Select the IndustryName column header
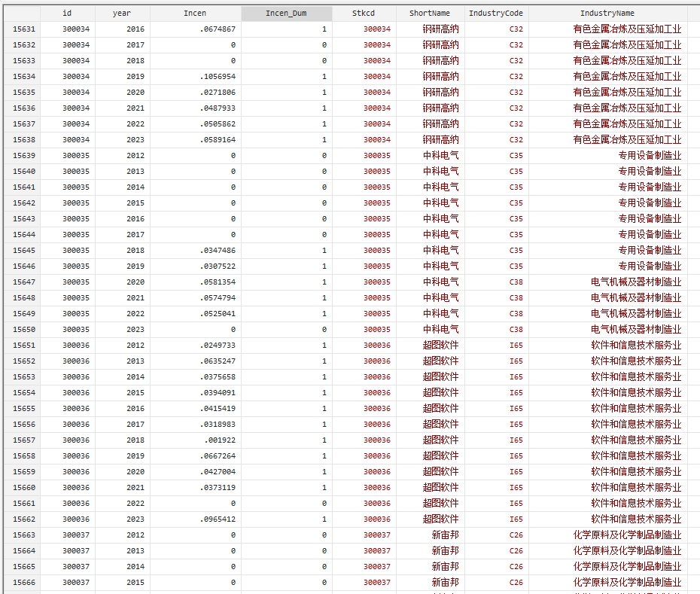The image size is (700, 594). tap(607, 13)
